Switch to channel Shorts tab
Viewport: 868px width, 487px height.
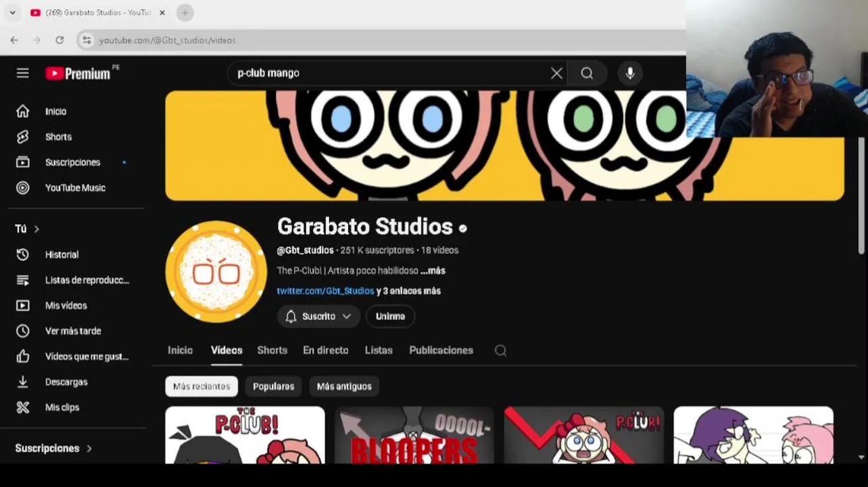[272, 350]
